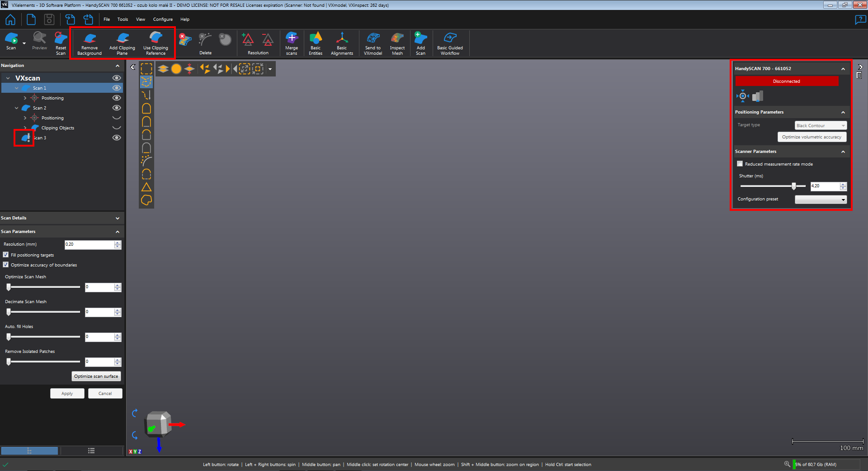Open the Basic Entities tool
Viewport: 868px width, 471px height.
[316, 43]
